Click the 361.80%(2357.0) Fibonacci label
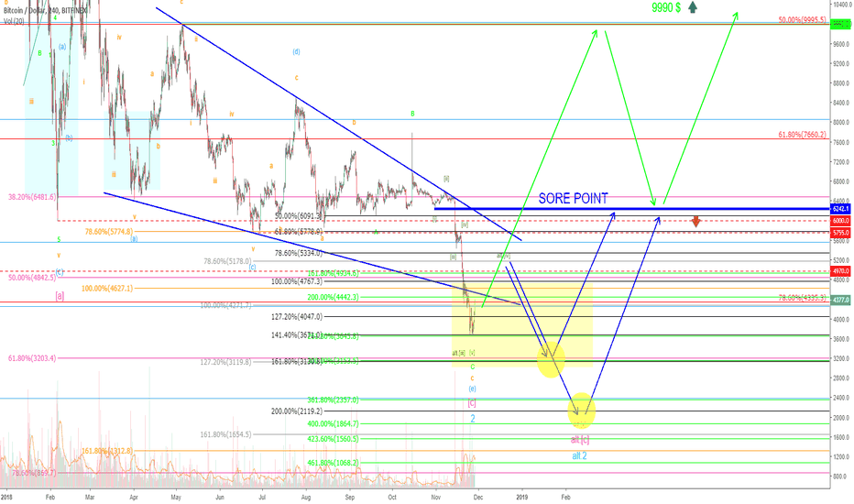Image resolution: width=854 pixels, height=504 pixels. point(333,400)
